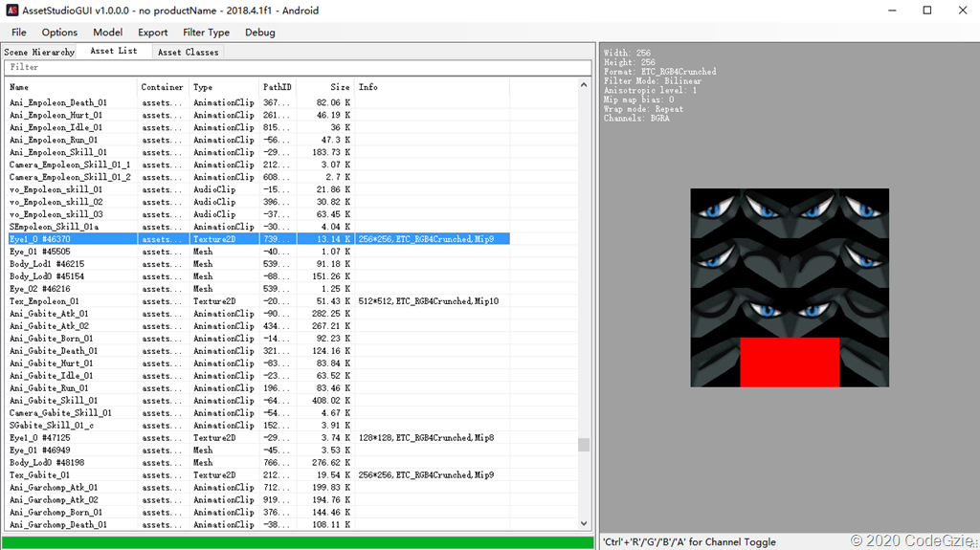Select Body_Lod0 #45154 mesh row
This screenshot has width=980, height=550.
258,276
